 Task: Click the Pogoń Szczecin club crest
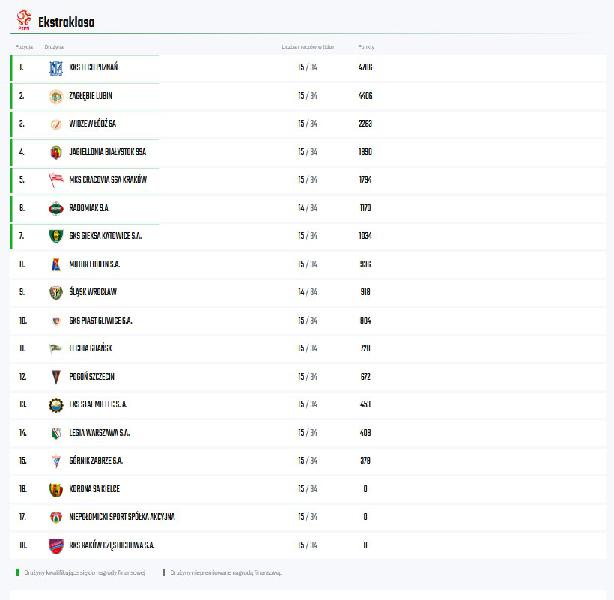click(56, 377)
